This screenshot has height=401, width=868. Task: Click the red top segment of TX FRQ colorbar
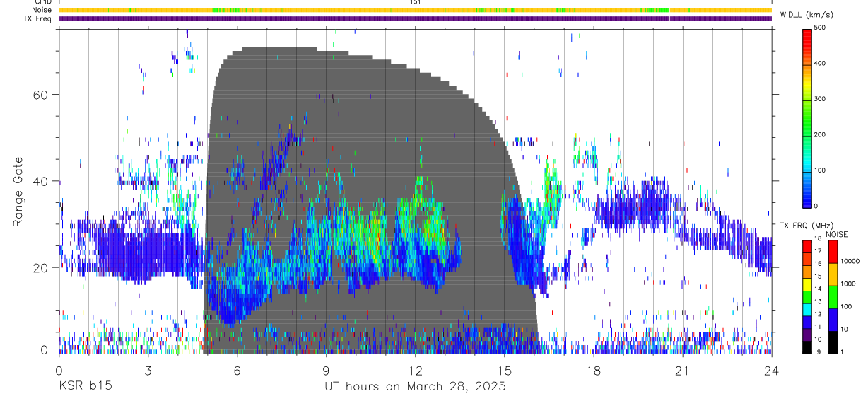point(807,245)
